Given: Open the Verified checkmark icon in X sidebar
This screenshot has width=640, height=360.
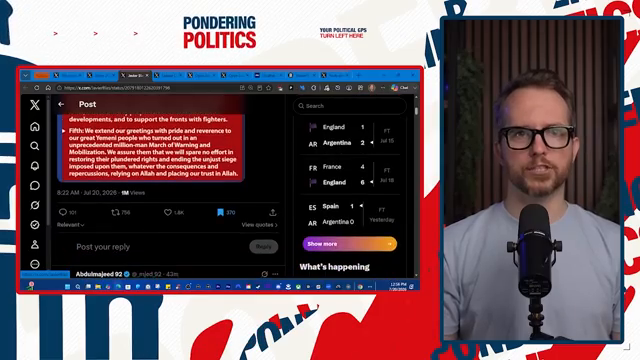Looking at the screenshot, I should (x=35, y=224).
